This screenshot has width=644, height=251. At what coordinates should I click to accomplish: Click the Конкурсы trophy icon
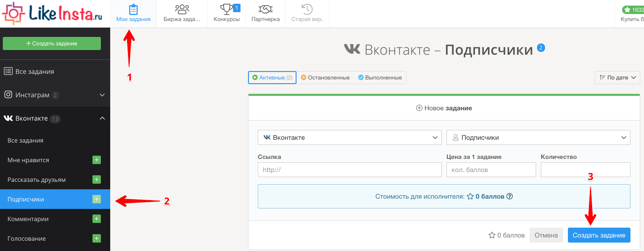click(226, 9)
